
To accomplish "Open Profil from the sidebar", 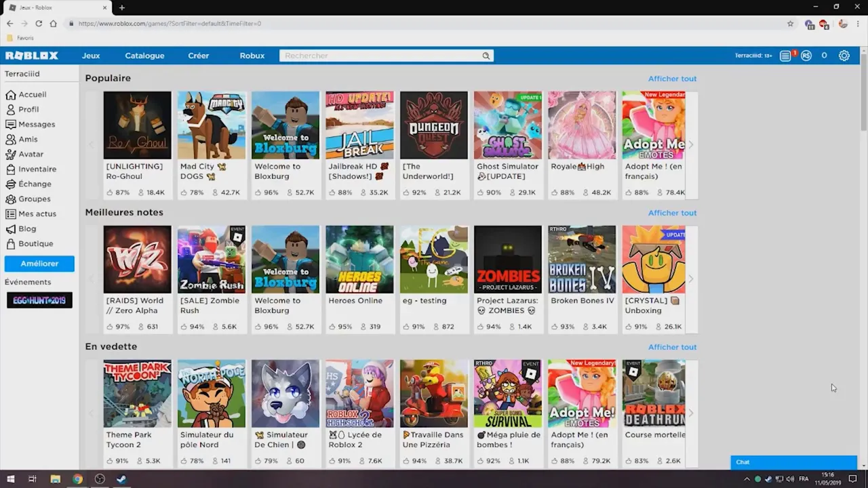I will [x=28, y=109].
